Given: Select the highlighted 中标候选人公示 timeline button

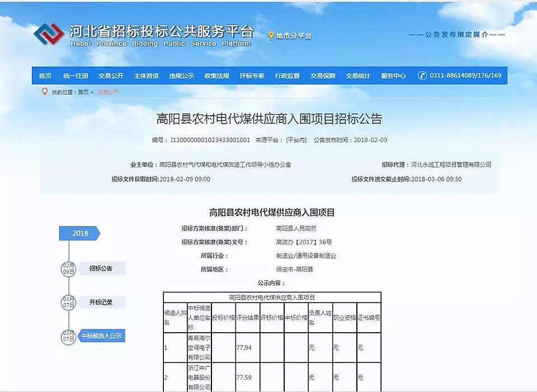Looking at the screenshot, I should [x=101, y=336].
